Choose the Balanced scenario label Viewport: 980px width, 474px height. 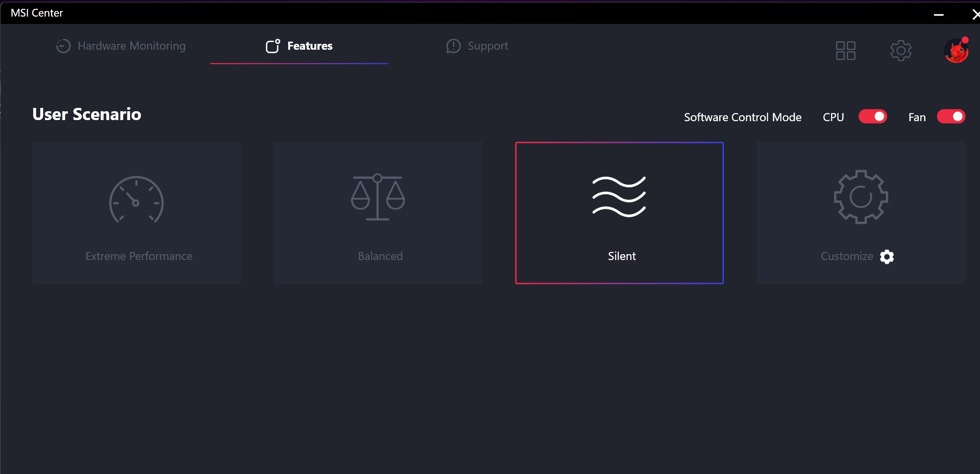(380, 256)
